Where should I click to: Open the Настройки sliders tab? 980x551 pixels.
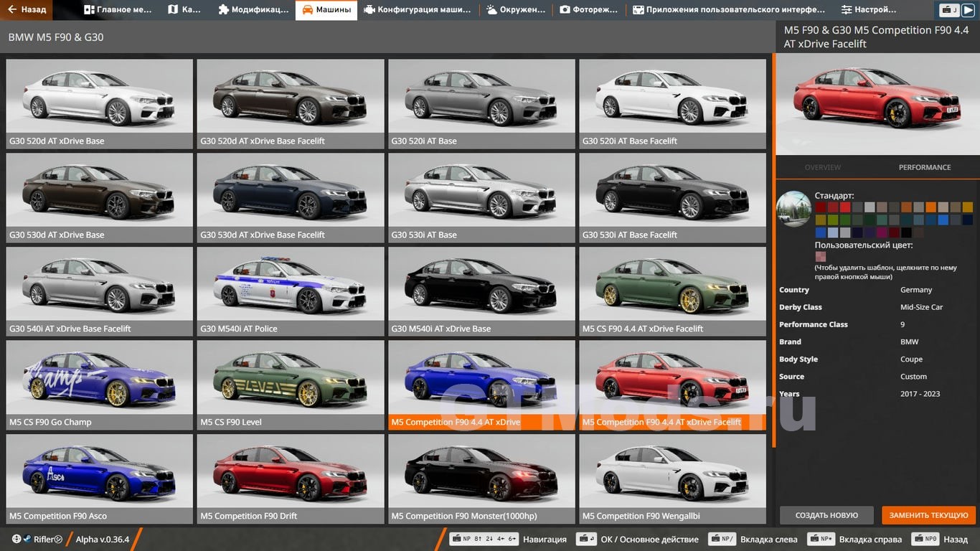(868, 10)
